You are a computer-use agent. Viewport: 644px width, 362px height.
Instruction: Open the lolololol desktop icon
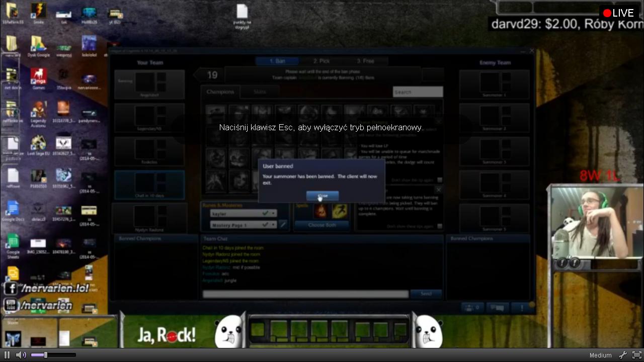pos(89,46)
